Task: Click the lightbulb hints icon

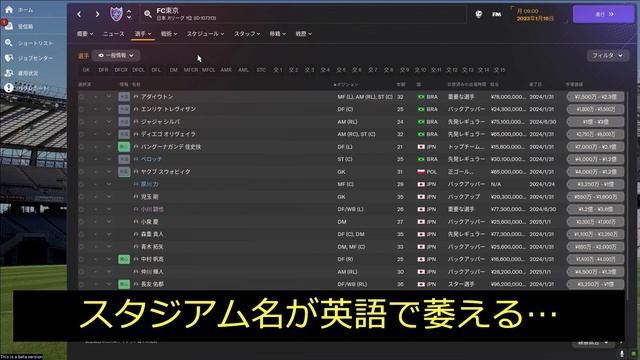Action: 478,14
